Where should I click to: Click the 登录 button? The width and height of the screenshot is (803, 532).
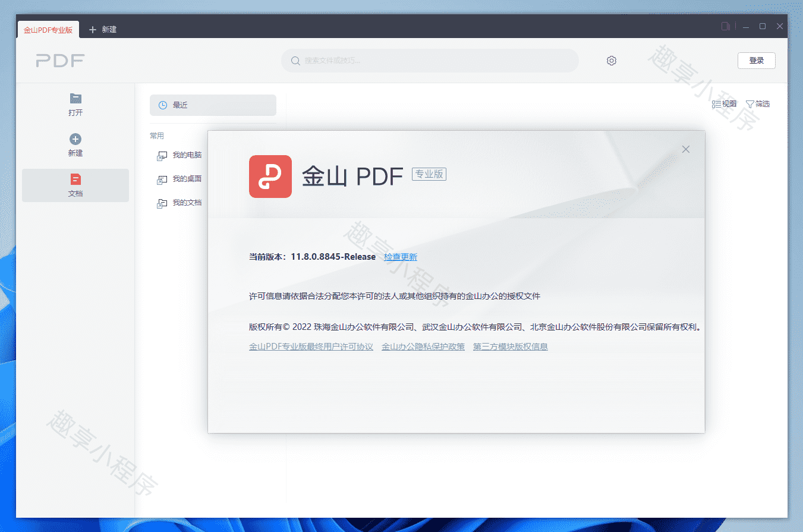tap(757, 61)
